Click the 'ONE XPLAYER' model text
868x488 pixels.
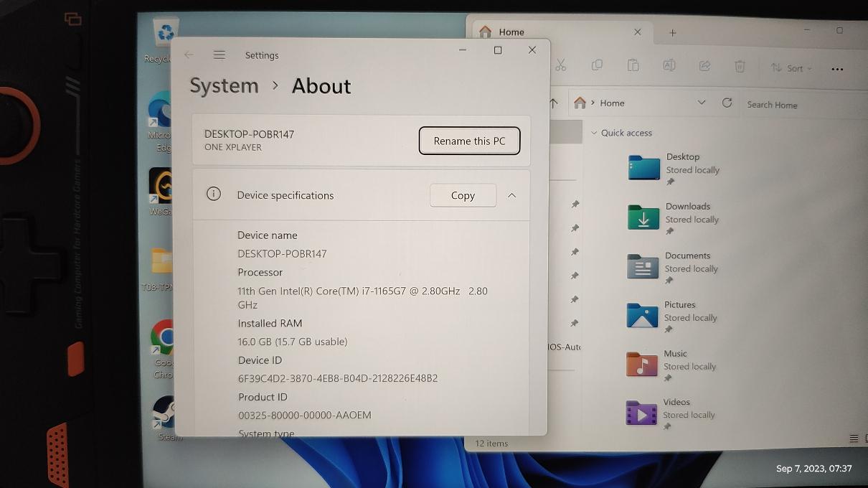click(x=233, y=147)
